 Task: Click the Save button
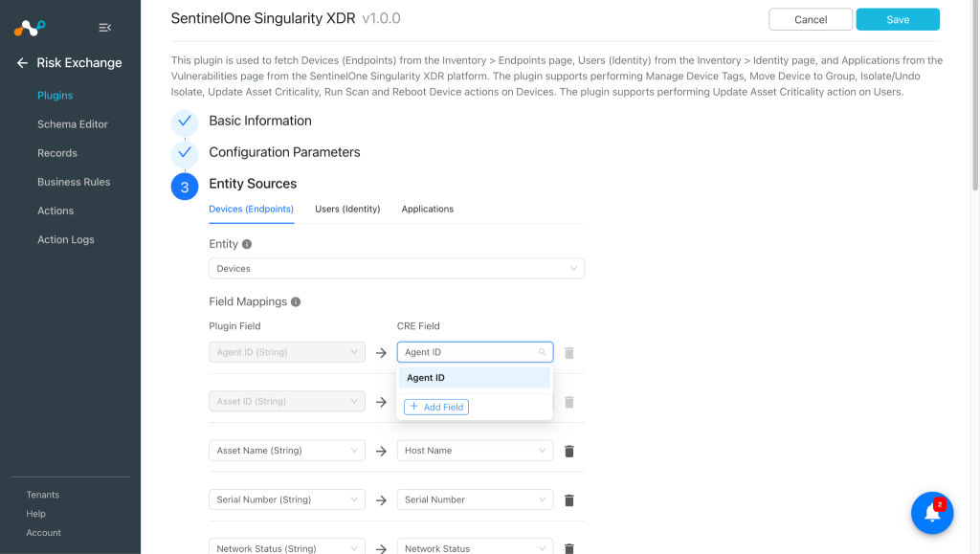click(898, 19)
